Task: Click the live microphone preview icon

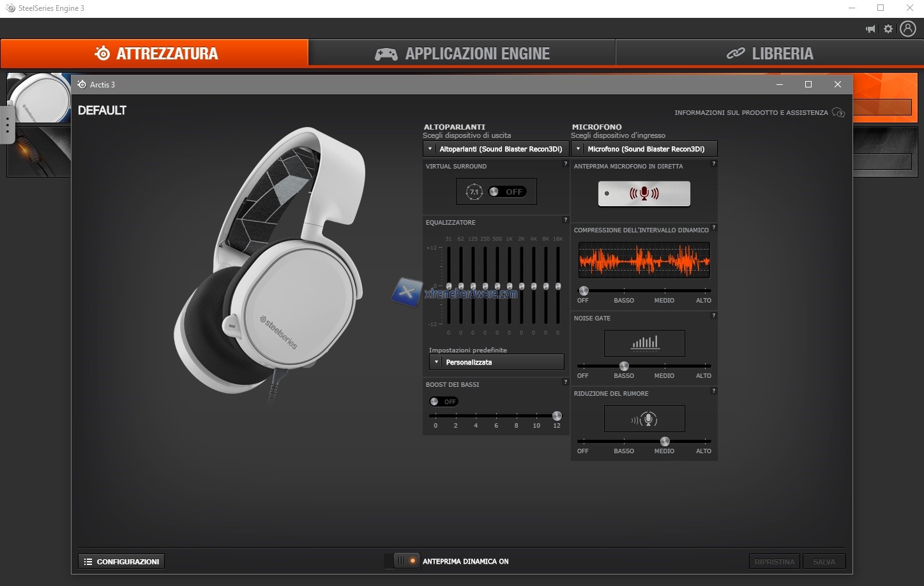Action: (644, 193)
